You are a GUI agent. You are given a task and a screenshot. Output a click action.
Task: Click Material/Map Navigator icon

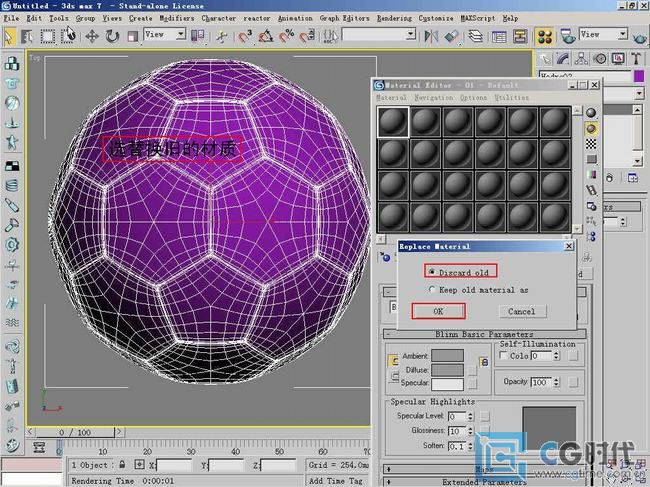point(591,237)
